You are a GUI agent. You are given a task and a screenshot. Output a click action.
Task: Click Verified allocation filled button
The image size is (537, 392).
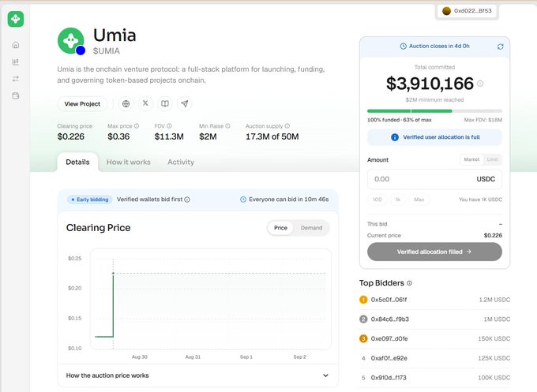pos(434,252)
